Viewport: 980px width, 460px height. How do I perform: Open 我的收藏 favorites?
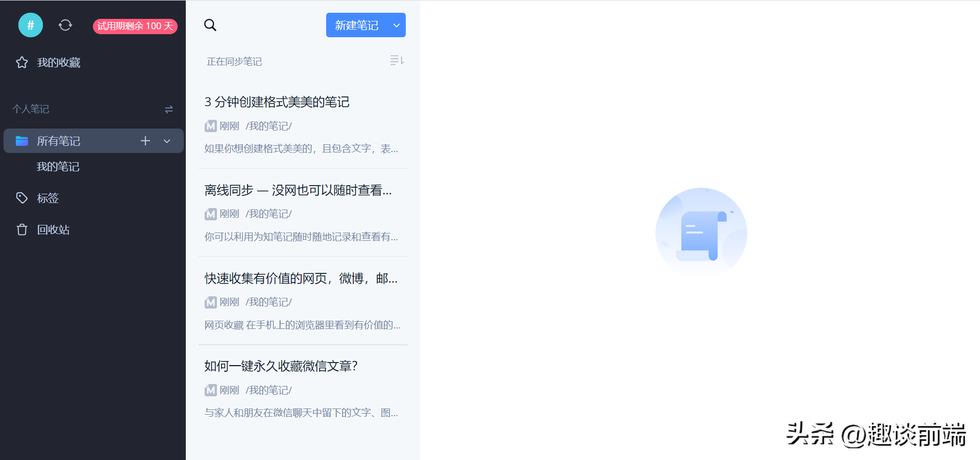coord(59,63)
